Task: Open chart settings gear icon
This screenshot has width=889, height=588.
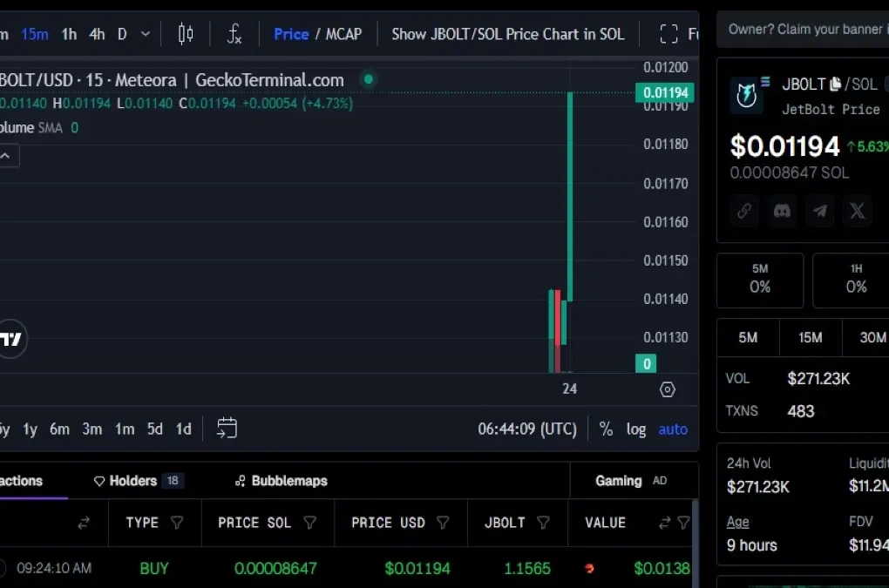Action: pyautogui.click(x=668, y=389)
